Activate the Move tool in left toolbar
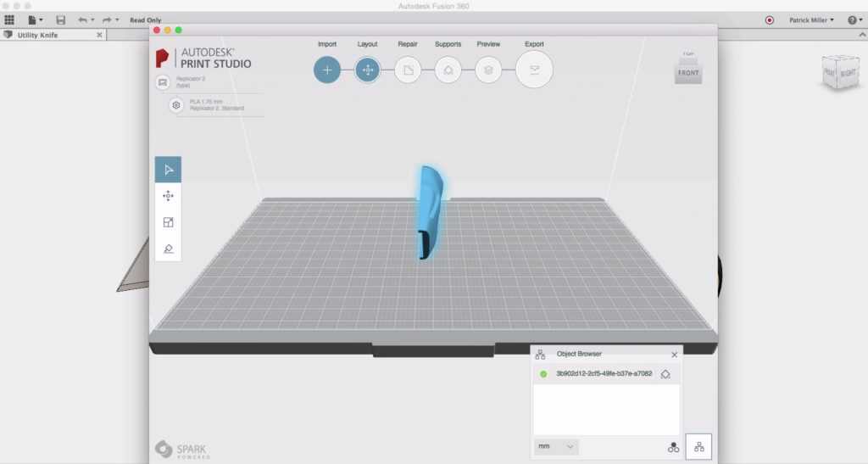Screen dimensions: 868x464 pyautogui.click(x=168, y=196)
